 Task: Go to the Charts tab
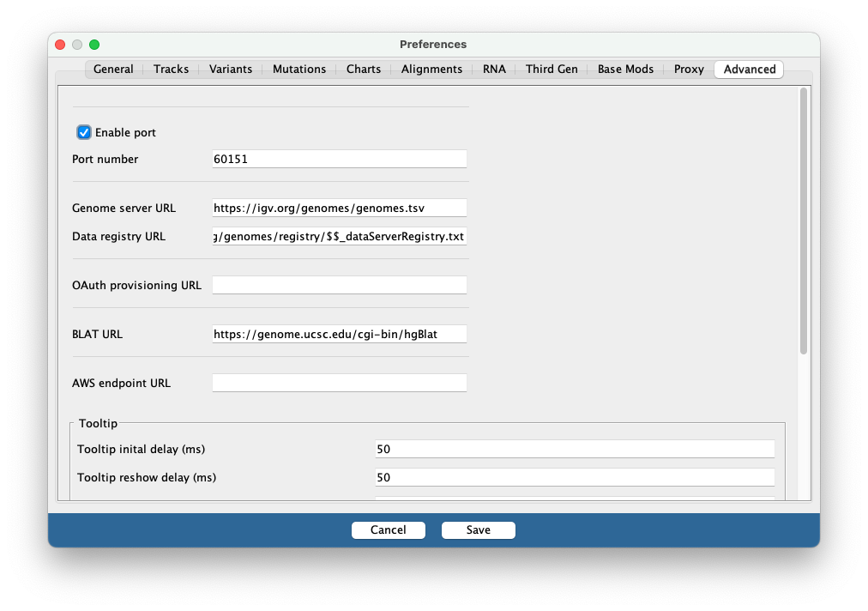point(363,70)
